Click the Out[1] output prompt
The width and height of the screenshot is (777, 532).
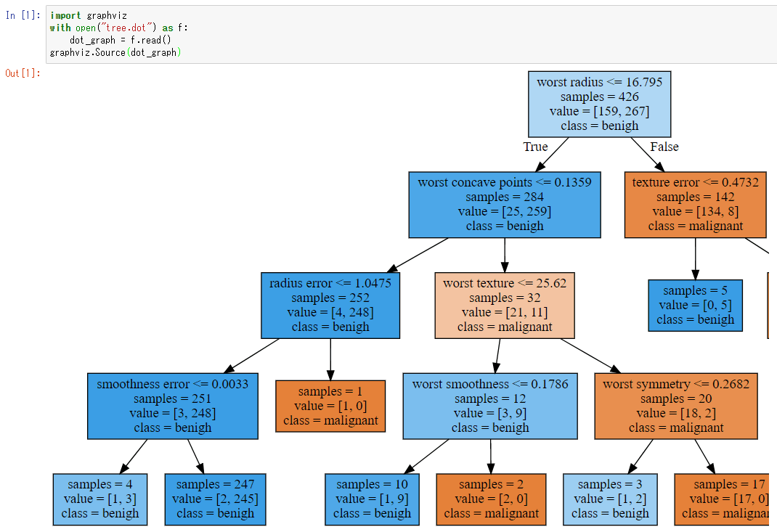point(23,73)
